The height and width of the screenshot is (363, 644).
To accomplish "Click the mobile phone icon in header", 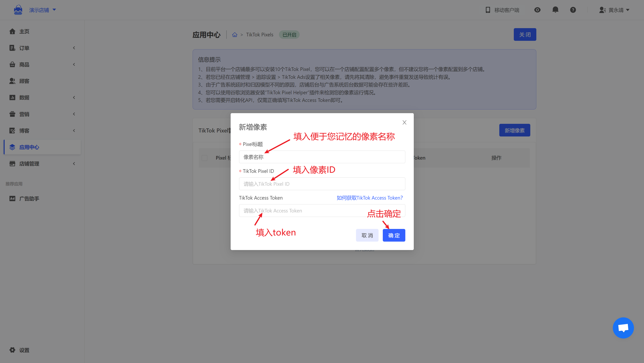I will pos(487,10).
